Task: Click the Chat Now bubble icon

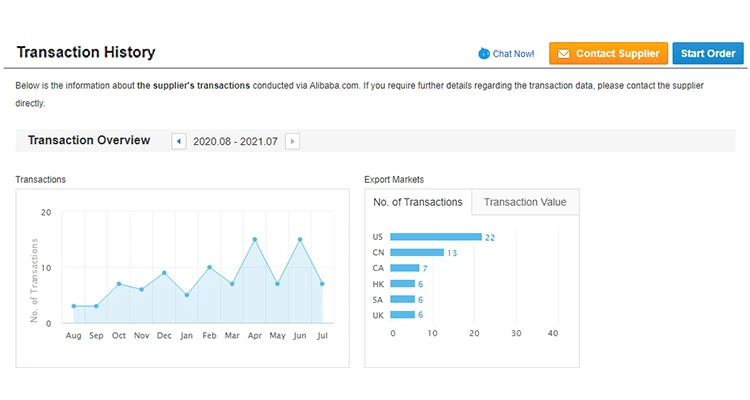Action: tap(484, 53)
